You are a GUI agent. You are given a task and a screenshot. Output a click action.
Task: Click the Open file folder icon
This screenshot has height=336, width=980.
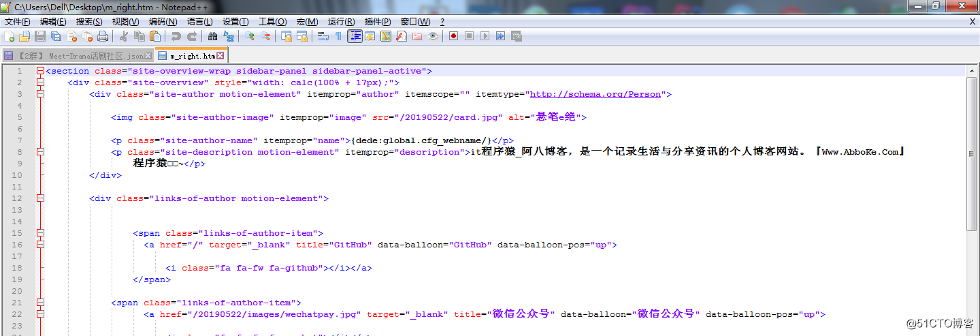(24, 36)
